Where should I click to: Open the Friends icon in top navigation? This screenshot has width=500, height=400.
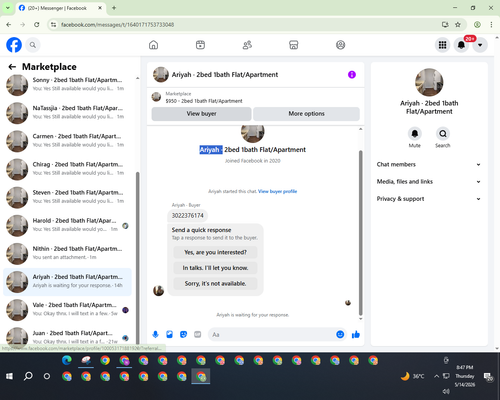(x=247, y=45)
